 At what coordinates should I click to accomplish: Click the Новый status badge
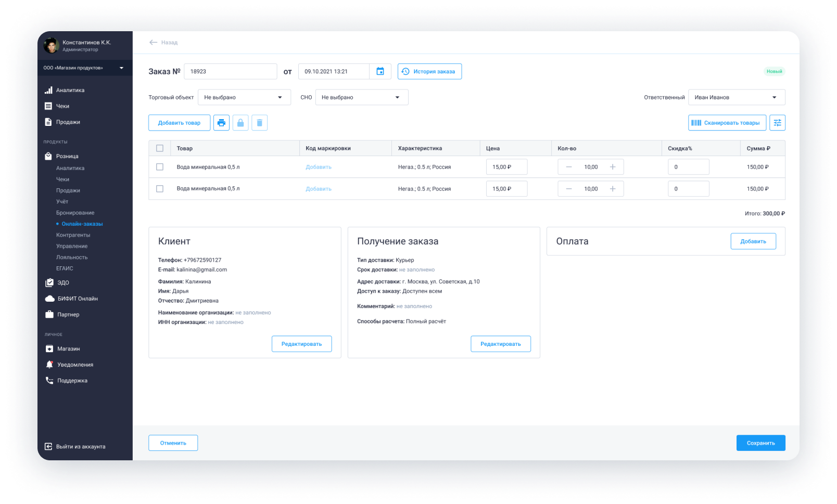774,71
